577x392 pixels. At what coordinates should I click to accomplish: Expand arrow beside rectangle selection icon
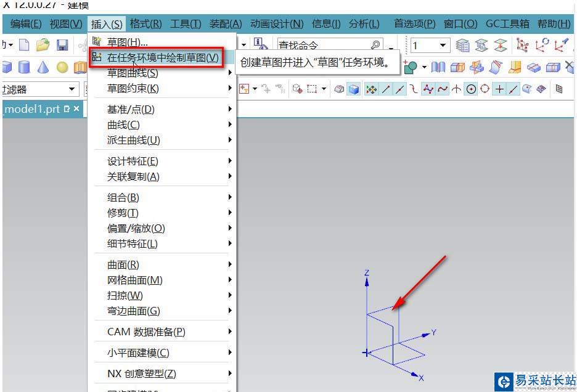tap(324, 89)
